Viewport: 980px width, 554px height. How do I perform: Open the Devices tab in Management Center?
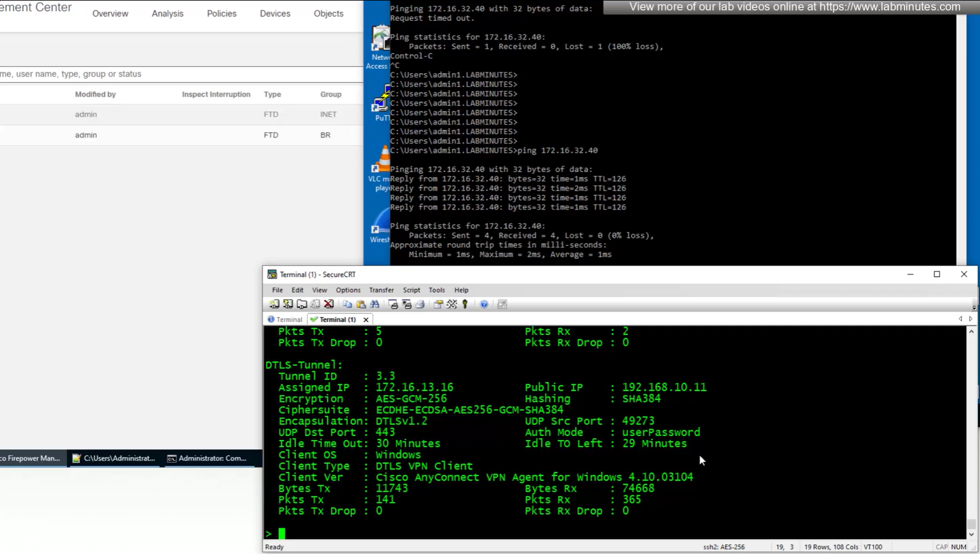(275, 14)
